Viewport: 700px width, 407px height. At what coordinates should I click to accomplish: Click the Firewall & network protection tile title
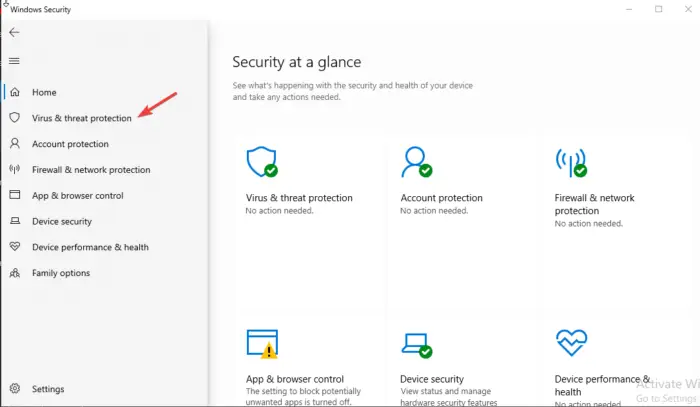594,204
